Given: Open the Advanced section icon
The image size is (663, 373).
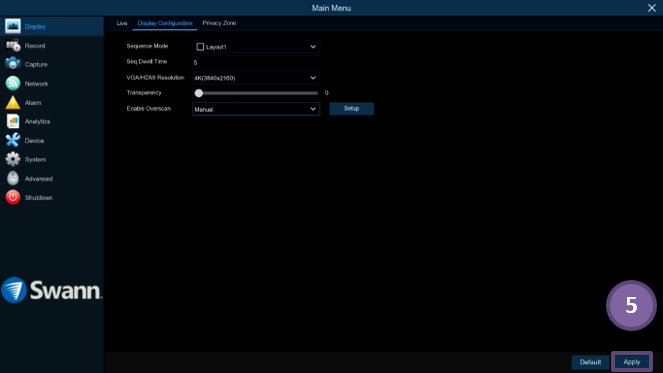Looking at the screenshot, I should coord(13,178).
